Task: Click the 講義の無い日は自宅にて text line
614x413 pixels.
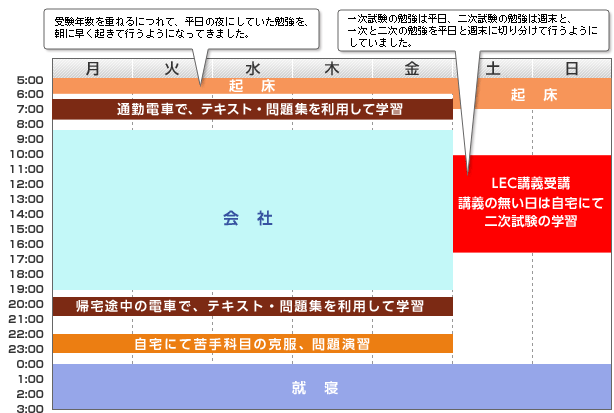Action: click(531, 203)
